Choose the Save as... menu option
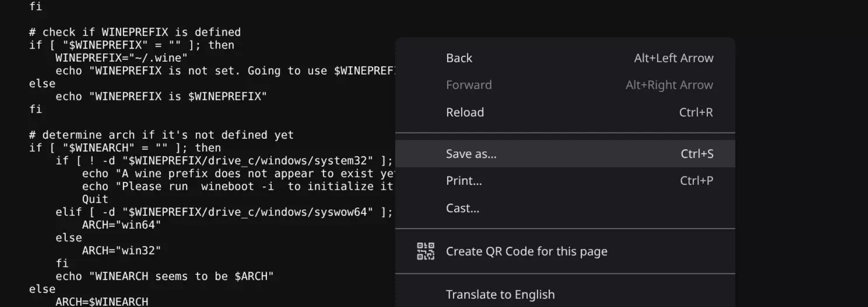Image resolution: width=868 pixels, height=307 pixels. [x=471, y=153]
